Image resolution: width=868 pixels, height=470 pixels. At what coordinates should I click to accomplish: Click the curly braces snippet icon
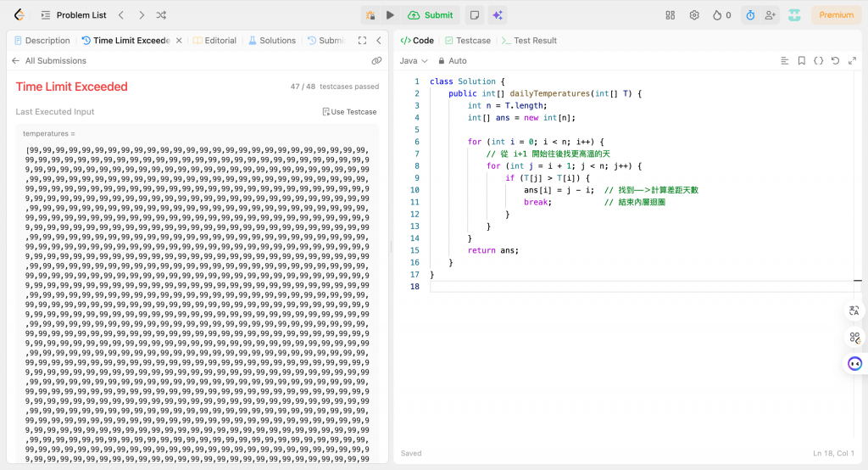click(818, 60)
